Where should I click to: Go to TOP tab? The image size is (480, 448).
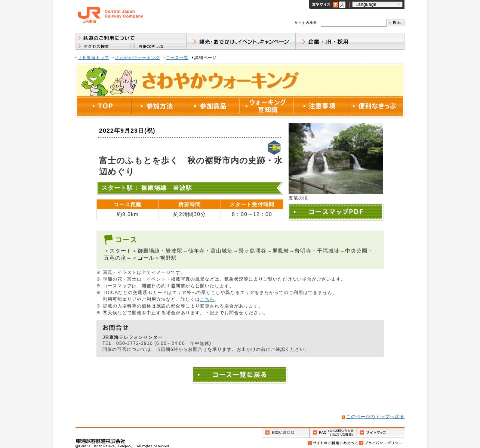point(104,106)
